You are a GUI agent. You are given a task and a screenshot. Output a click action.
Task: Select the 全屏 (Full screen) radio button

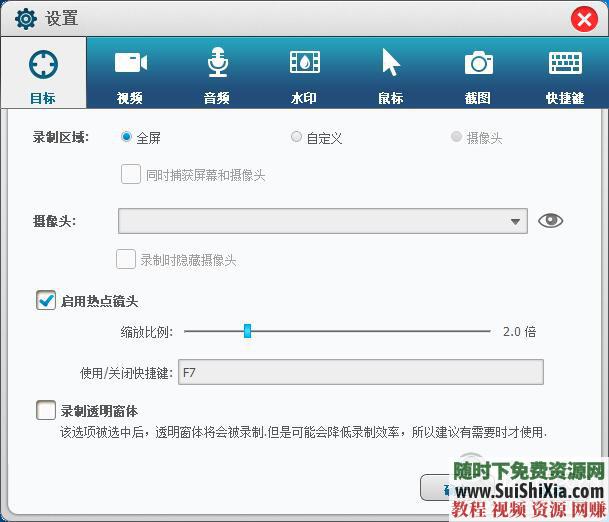[126, 137]
